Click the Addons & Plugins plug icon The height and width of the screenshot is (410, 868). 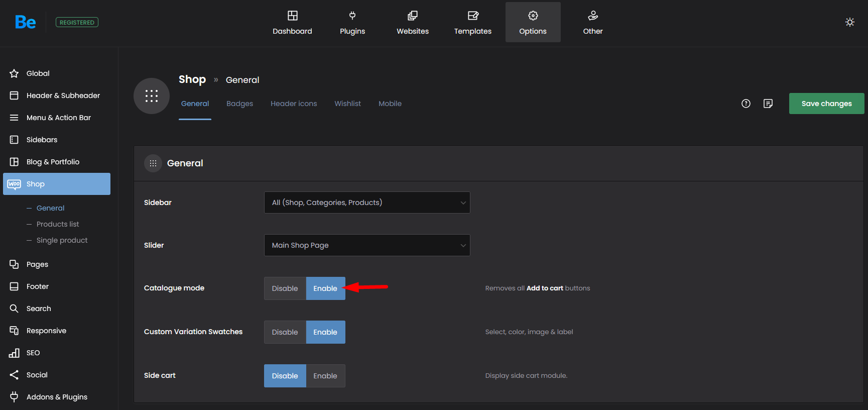(14, 397)
